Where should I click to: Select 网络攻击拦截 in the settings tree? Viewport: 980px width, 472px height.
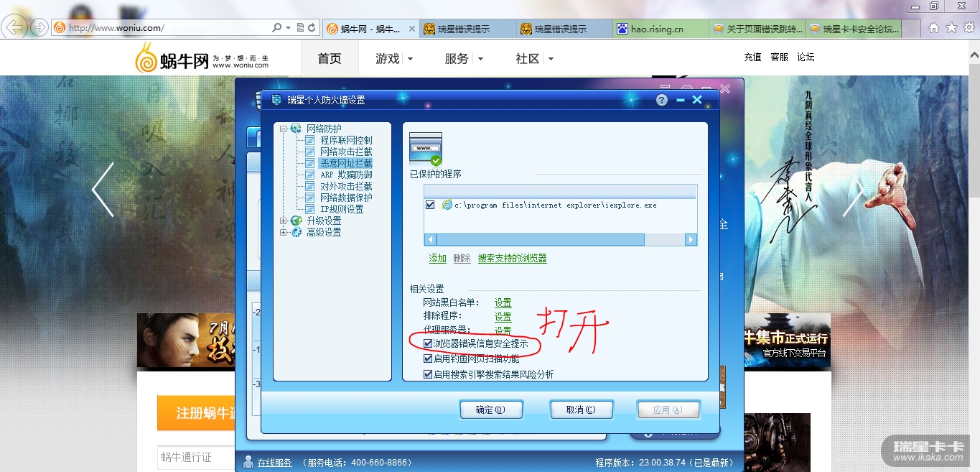pyautogui.click(x=346, y=152)
